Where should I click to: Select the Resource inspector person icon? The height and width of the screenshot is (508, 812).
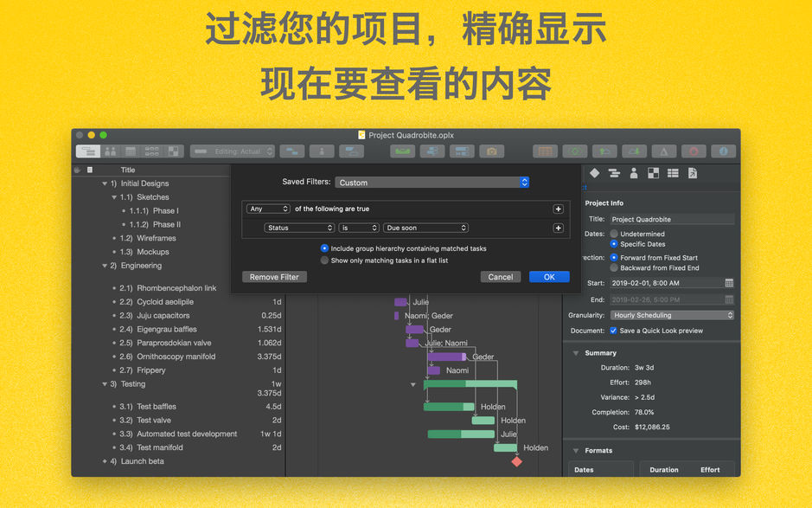click(634, 173)
